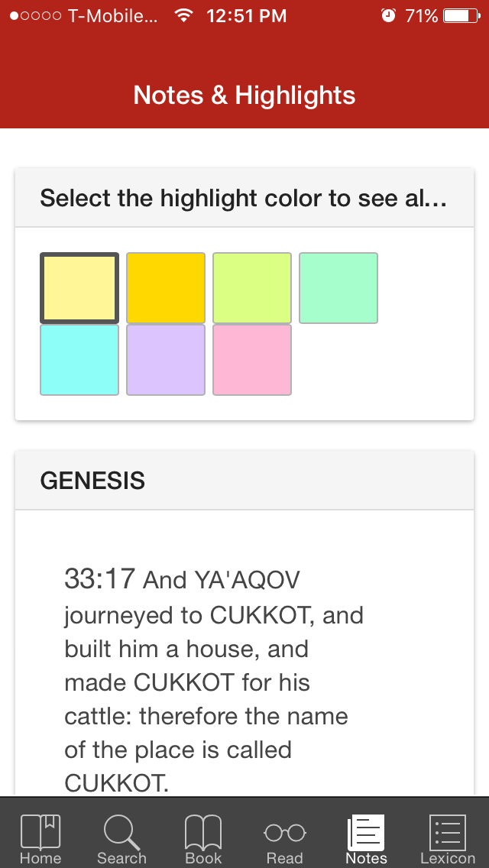Tap the battery indicator icon
This screenshot has height=868, width=489.
(x=461, y=15)
